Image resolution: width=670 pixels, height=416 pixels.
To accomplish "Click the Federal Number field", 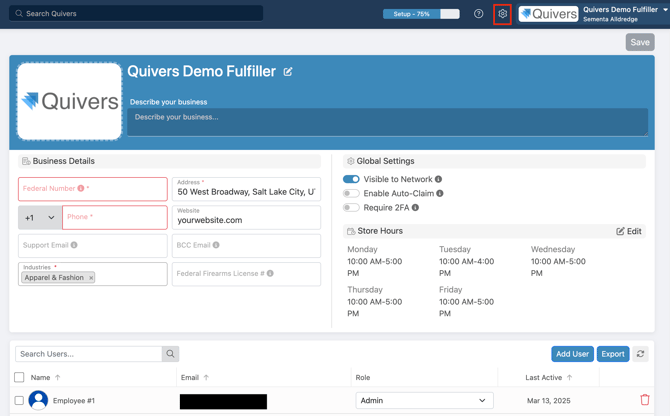I will point(93,189).
